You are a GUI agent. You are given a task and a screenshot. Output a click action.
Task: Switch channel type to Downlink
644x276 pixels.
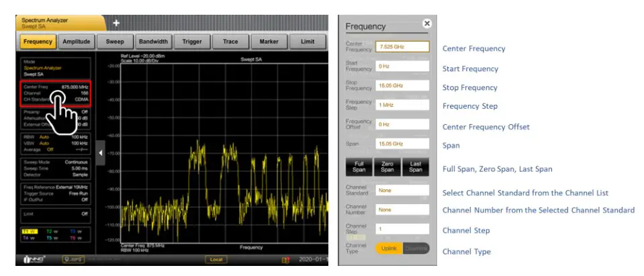[x=416, y=248]
